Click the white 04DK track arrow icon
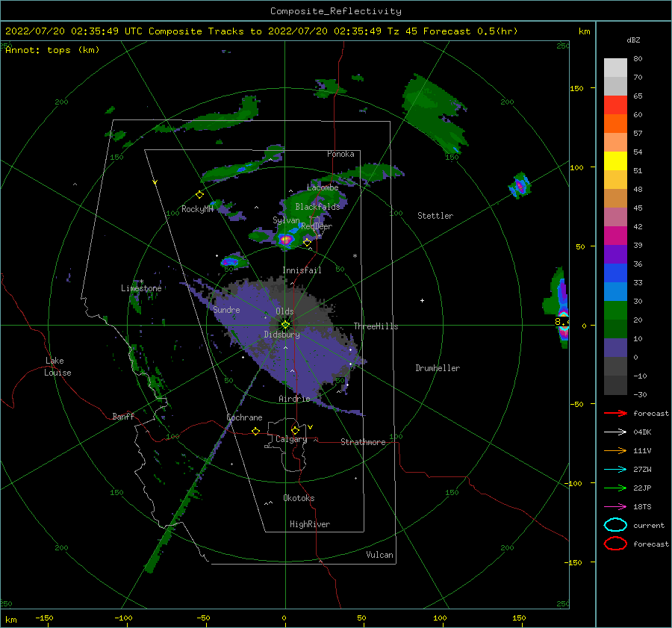672x628 pixels. point(615,432)
